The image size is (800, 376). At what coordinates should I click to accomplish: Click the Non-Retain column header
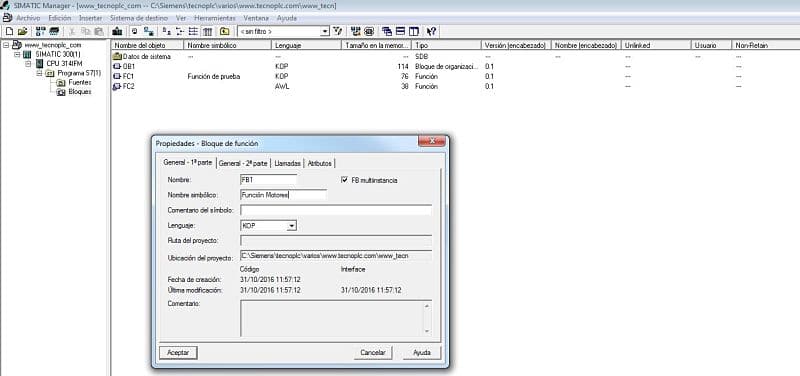click(765, 45)
